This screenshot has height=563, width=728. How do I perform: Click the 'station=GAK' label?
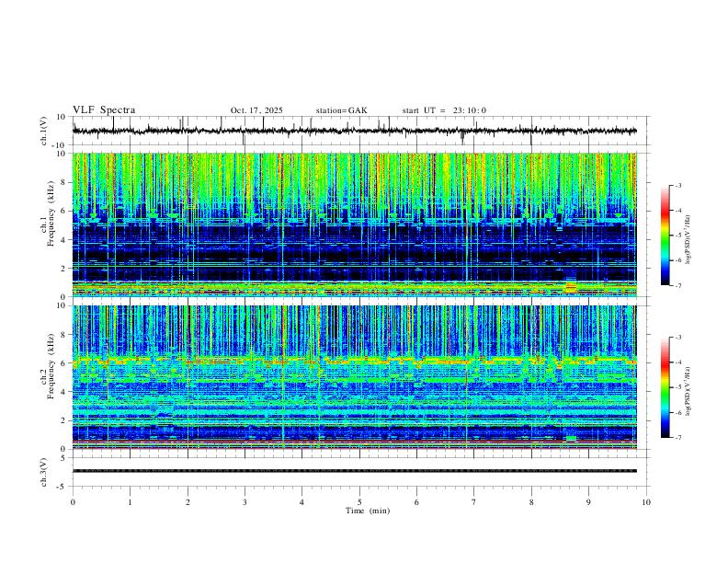pos(341,110)
